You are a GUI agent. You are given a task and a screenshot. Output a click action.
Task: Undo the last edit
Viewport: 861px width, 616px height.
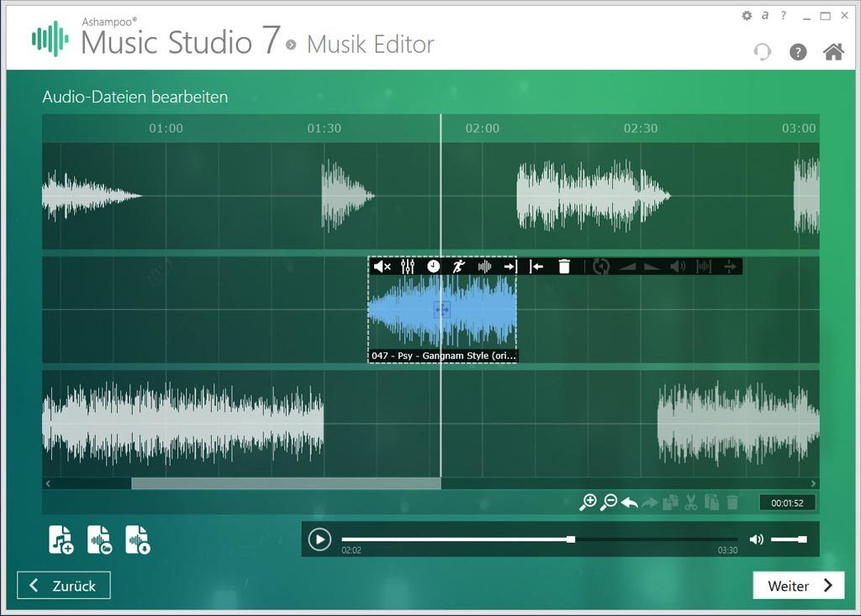(x=629, y=503)
